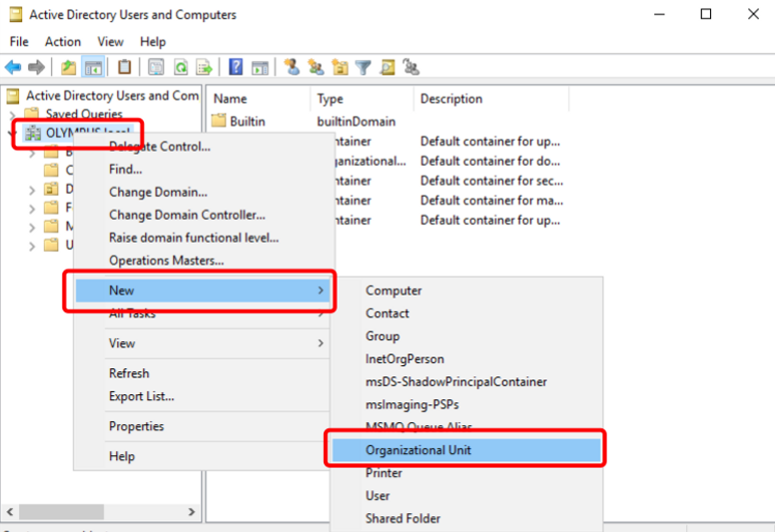Screen dimensions: 775x532
Task: Choose Delegate Control from context menu
Action: tap(160, 148)
